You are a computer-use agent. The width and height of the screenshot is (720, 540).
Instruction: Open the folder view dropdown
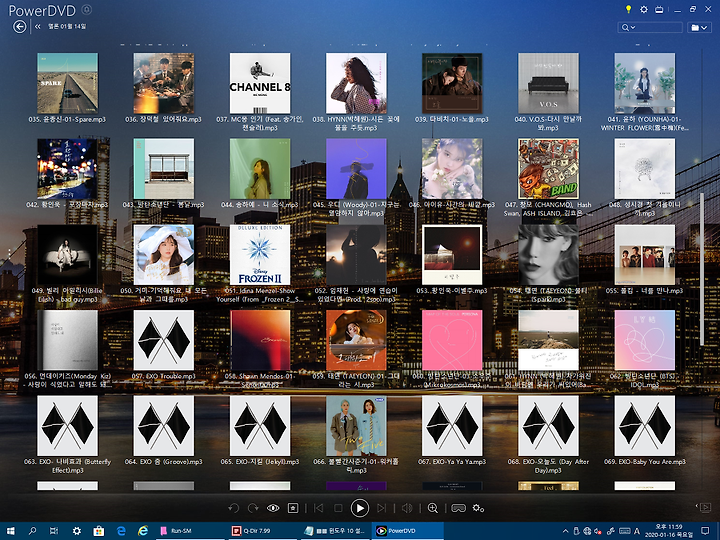coord(699,28)
